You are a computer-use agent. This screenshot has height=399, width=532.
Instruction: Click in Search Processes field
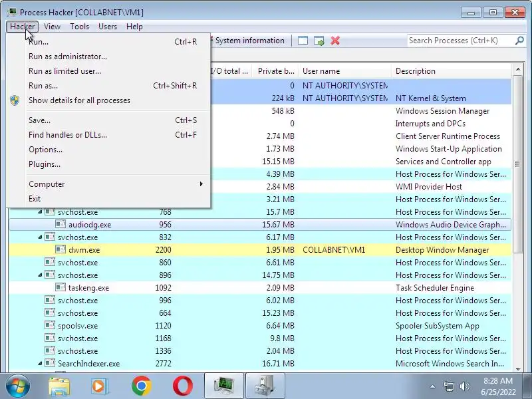461,41
